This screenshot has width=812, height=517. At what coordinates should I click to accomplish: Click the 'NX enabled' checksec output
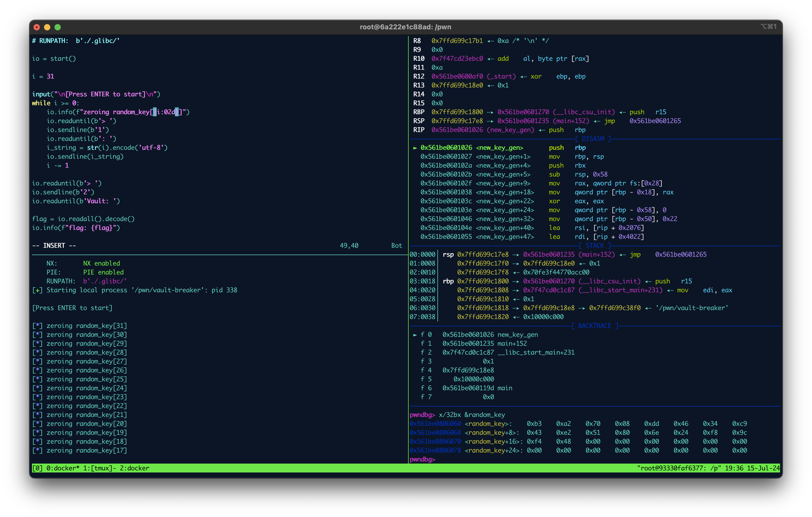tap(102, 263)
